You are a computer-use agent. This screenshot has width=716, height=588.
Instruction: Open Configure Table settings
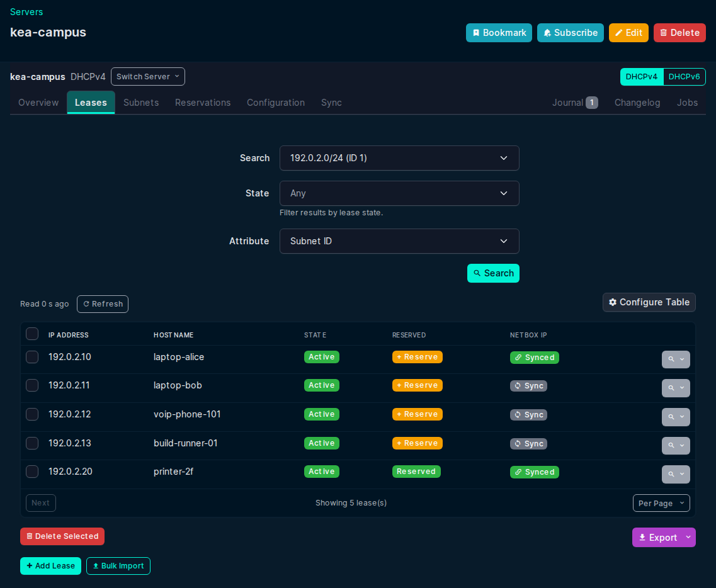649,302
